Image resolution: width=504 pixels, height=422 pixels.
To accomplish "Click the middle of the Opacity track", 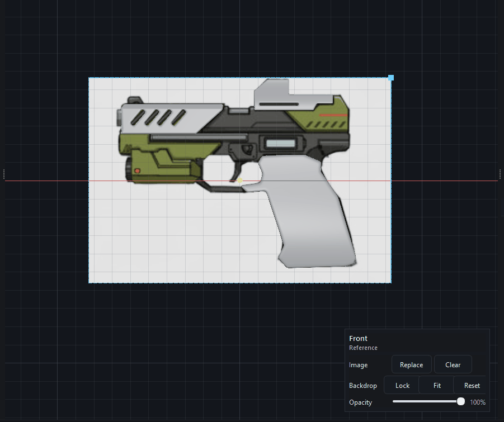I will coord(428,402).
